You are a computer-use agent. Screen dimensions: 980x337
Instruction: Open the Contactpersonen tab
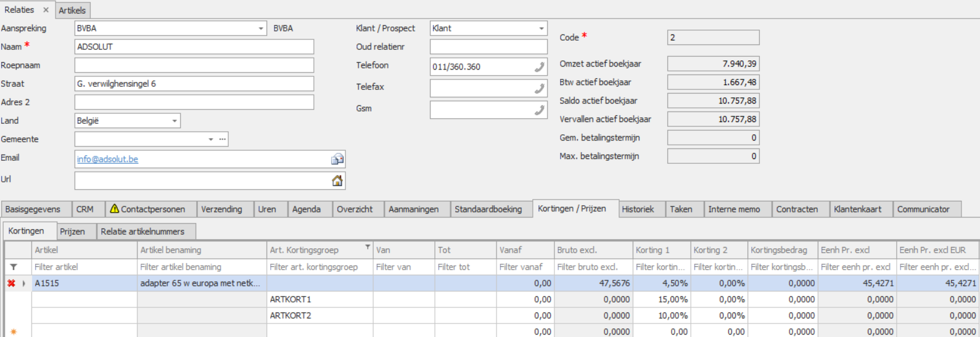point(150,209)
